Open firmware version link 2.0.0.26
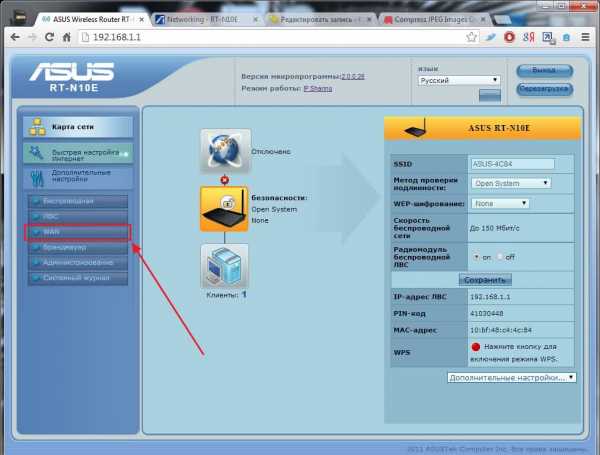 (353, 77)
